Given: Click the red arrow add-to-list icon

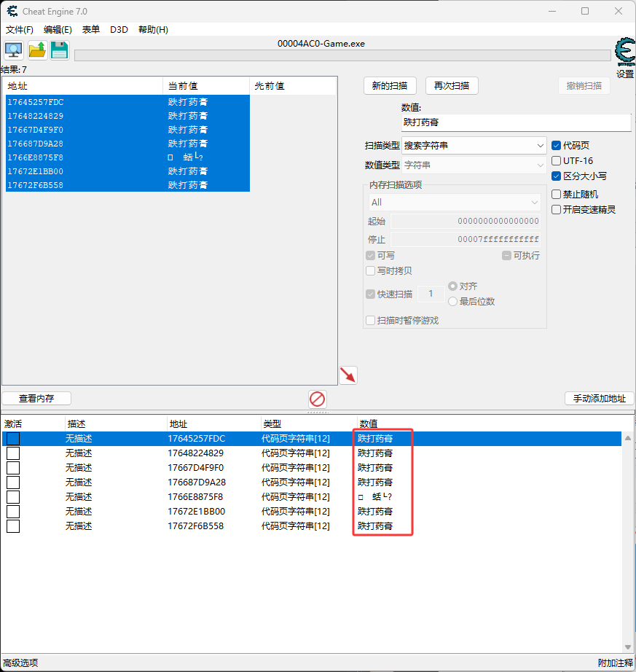Looking at the screenshot, I should 348,375.
